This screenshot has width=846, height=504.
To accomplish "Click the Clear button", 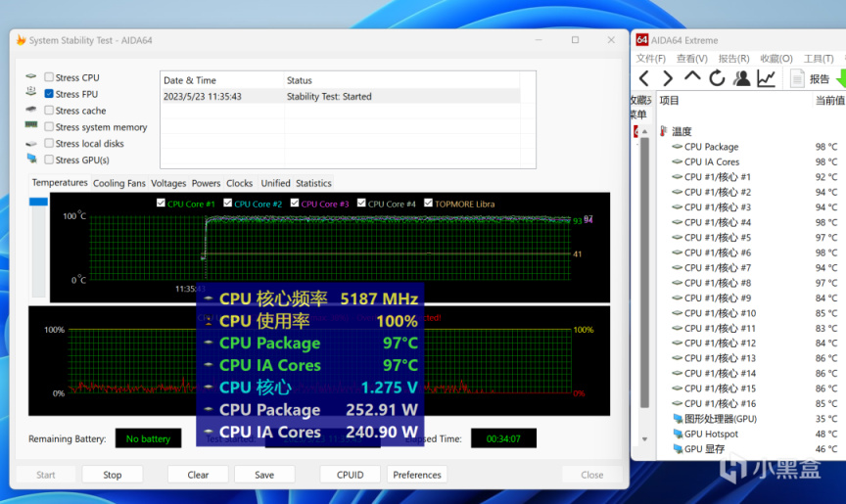I will [x=198, y=475].
